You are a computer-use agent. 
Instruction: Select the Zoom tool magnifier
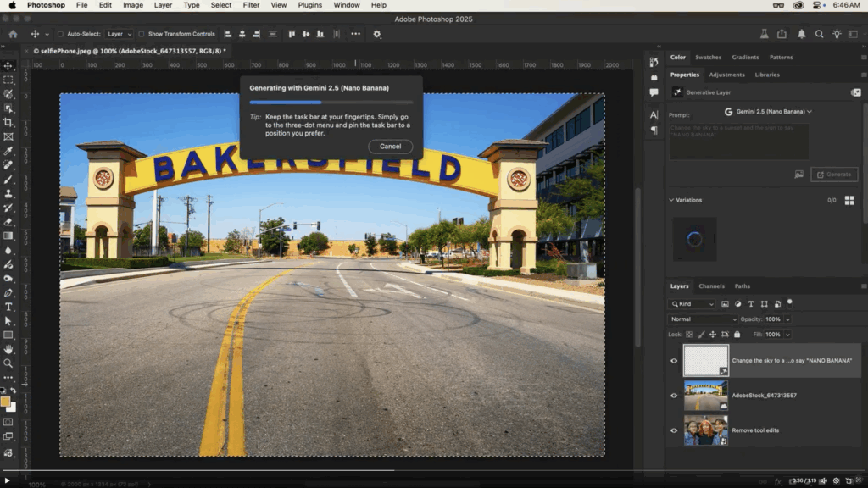pos(8,363)
